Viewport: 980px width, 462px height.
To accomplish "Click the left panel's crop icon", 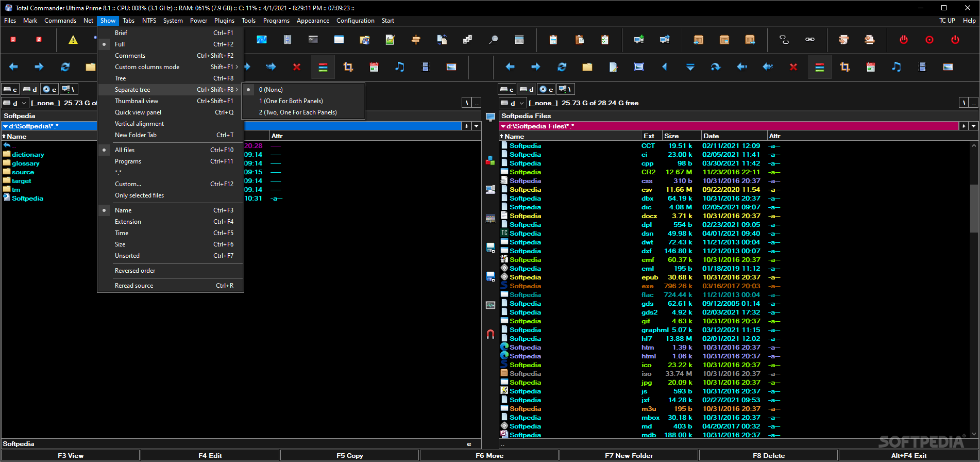I will 348,67.
